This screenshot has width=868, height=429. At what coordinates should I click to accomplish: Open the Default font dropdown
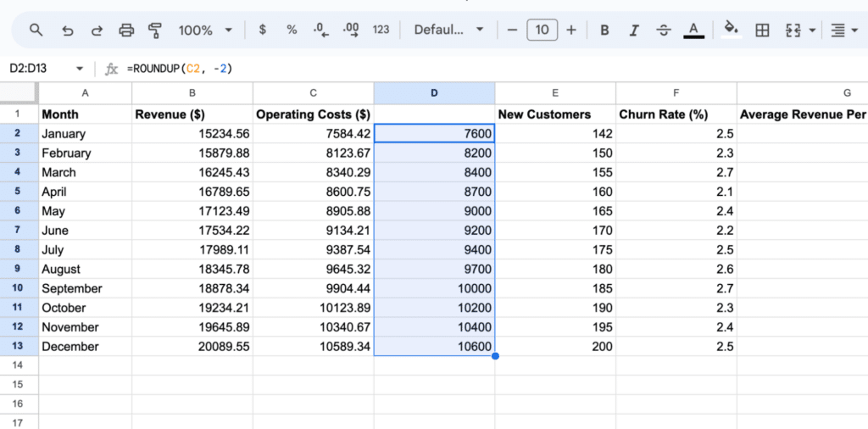[x=448, y=30]
